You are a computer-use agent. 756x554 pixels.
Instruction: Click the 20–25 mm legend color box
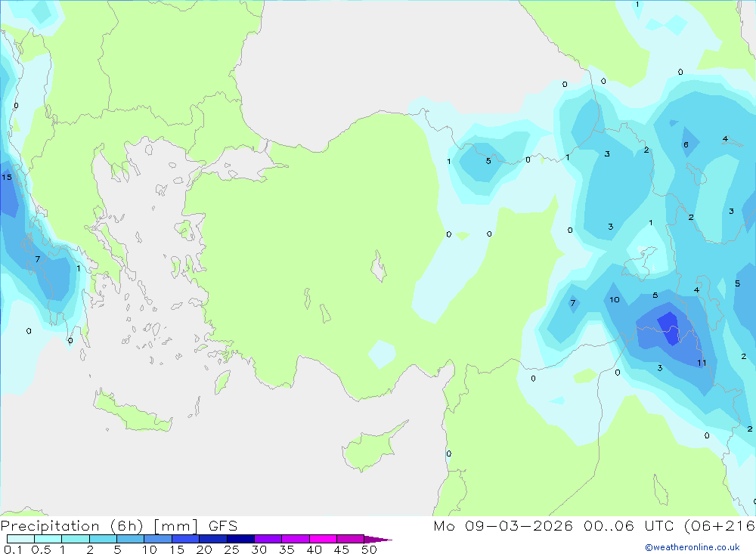tap(213, 539)
